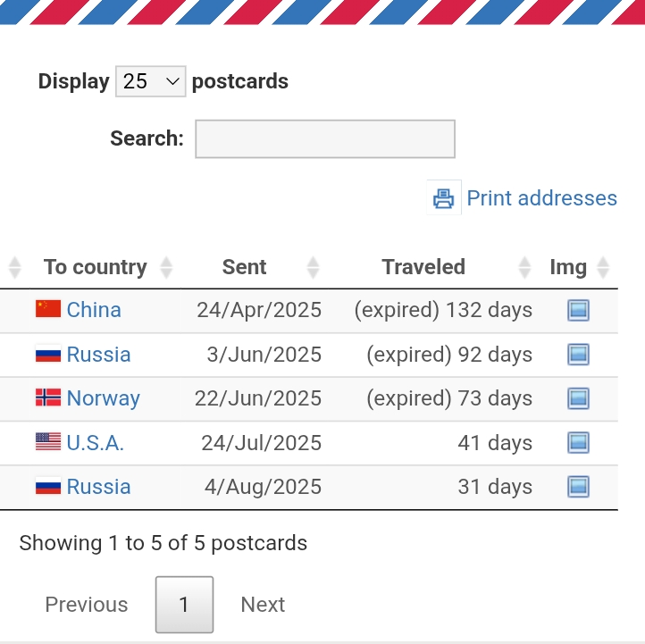View image of first Russia postcard

pyautogui.click(x=578, y=355)
